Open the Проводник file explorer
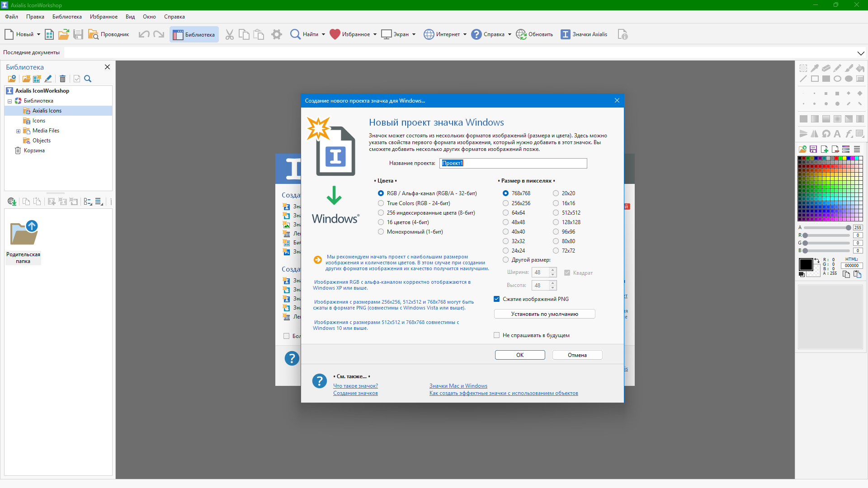 click(108, 34)
